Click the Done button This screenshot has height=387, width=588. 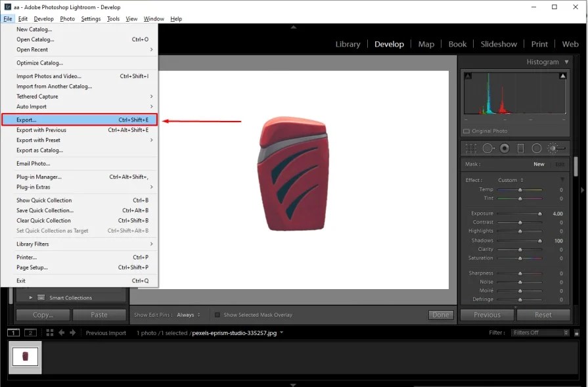coord(441,315)
